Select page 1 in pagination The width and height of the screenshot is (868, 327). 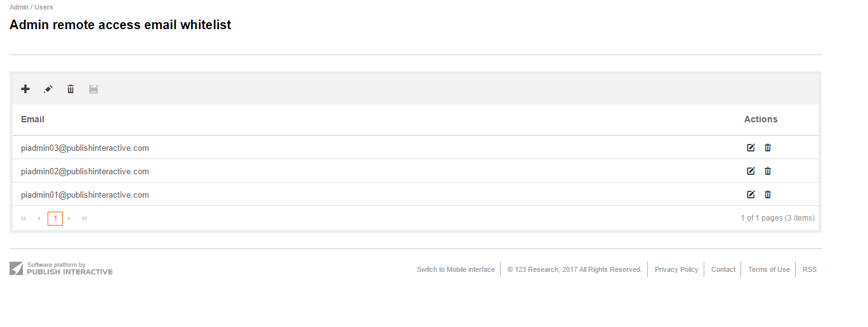pos(55,219)
